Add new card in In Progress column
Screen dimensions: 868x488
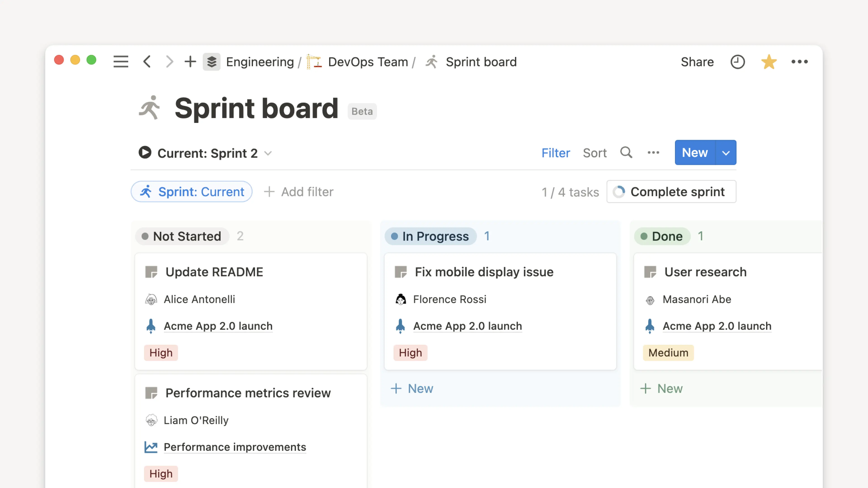click(x=412, y=388)
